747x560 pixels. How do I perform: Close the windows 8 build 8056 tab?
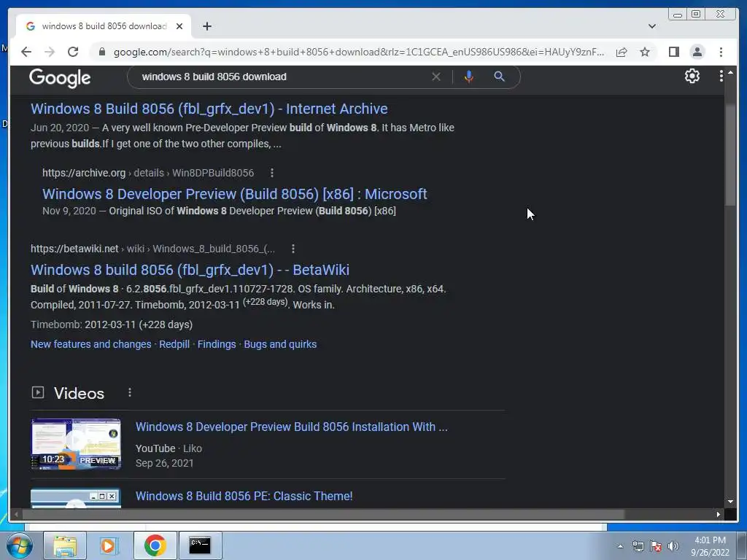tap(179, 26)
